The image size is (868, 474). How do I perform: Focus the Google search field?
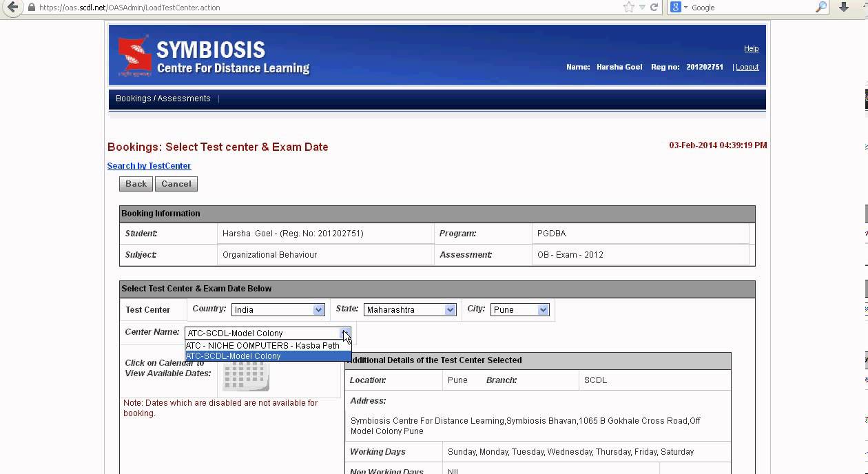pos(751,8)
